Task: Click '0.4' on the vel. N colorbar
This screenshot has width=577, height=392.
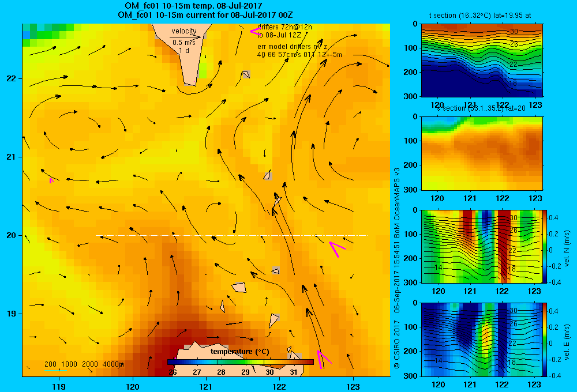Action: point(553,218)
